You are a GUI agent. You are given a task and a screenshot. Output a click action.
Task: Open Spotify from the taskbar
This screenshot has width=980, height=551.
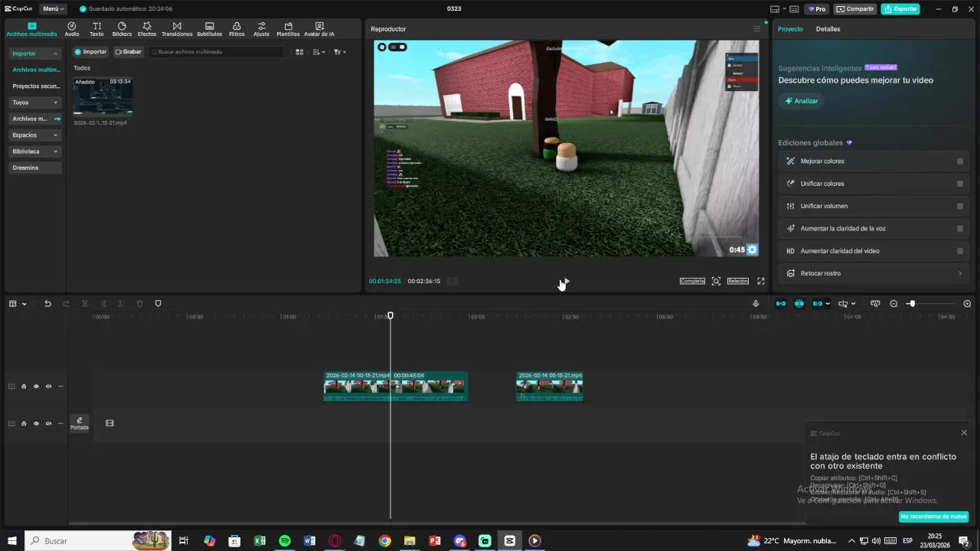[x=285, y=541]
